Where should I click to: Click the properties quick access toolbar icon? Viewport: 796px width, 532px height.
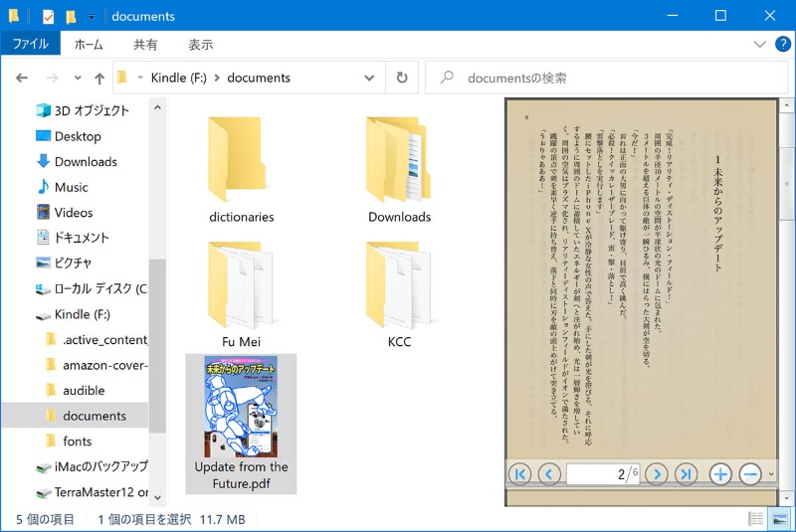(48, 17)
